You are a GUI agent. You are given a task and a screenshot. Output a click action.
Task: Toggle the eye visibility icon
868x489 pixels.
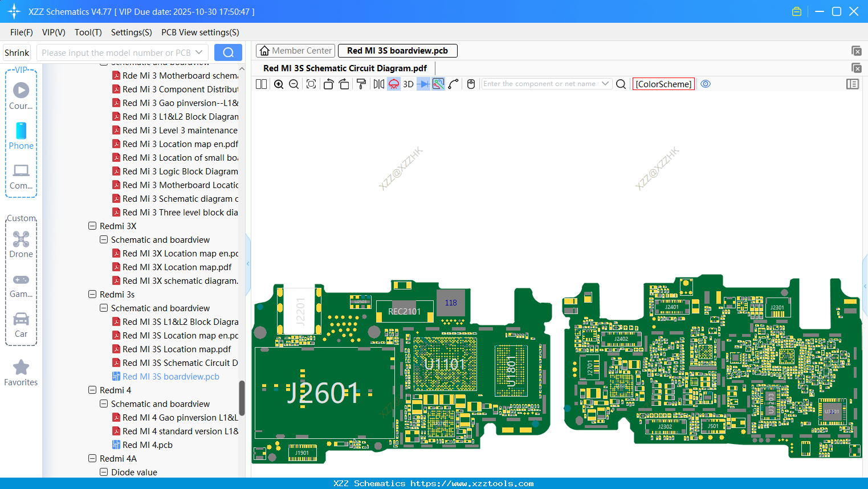tap(706, 84)
